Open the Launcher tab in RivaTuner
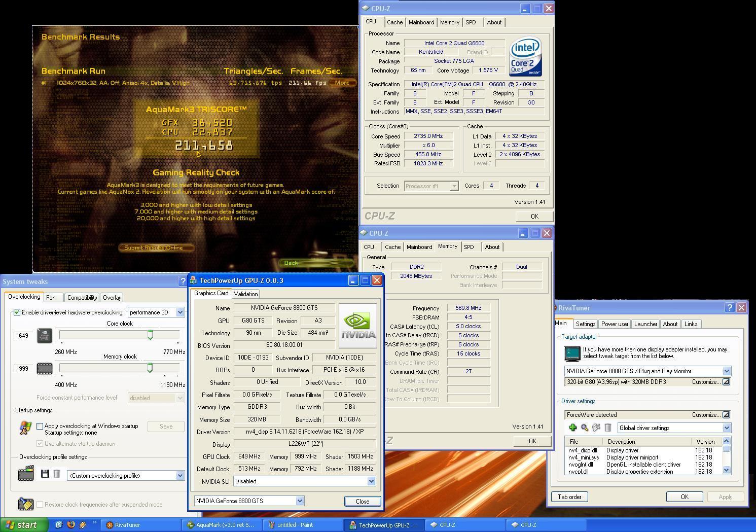 645,324
